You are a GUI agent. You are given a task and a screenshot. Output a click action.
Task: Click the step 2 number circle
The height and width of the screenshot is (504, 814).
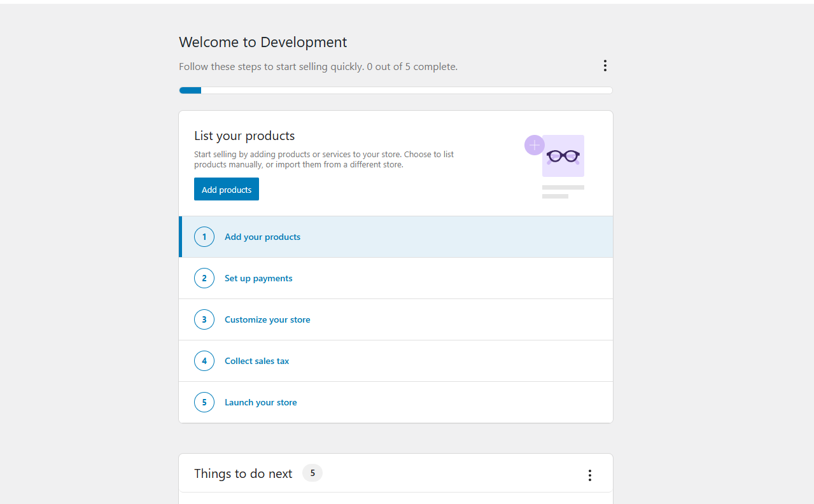pos(204,278)
